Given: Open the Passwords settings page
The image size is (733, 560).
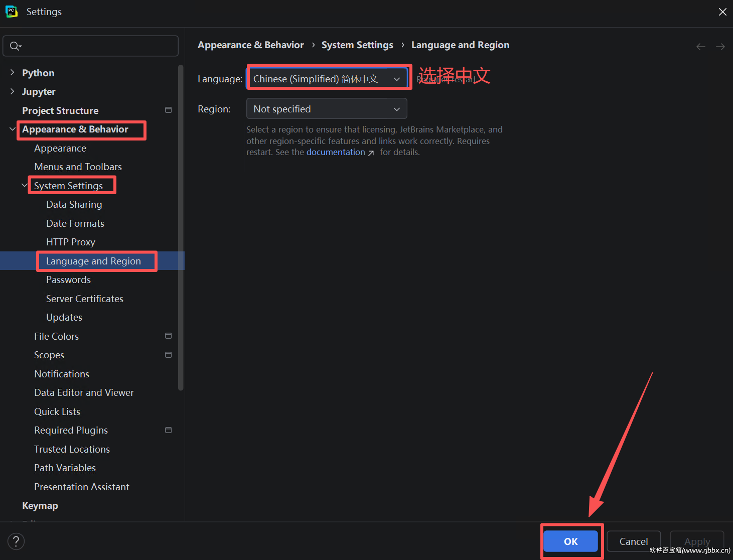Looking at the screenshot, I should pyautogui.click(x=68, y=279).
